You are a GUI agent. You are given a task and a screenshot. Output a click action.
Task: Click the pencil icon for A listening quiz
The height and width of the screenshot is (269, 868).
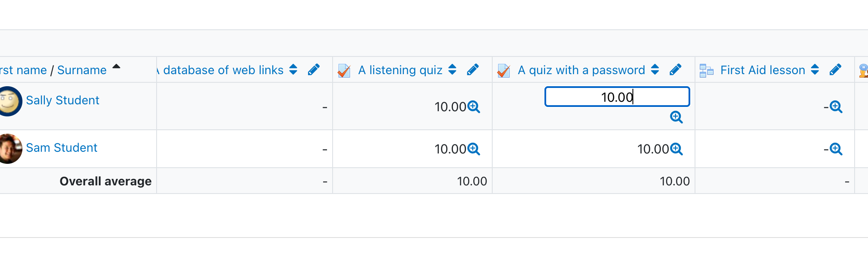(473, 70)
